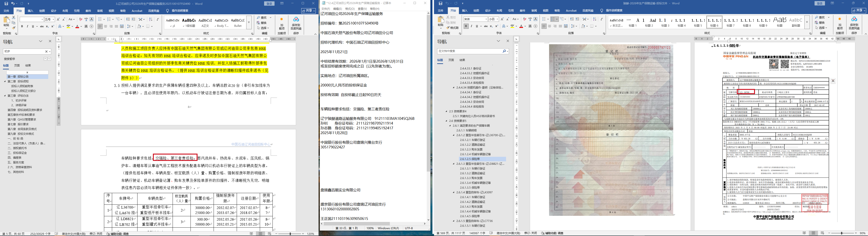Screen dimensions: 868x236
Task: Open the 视图 tab in right Word
Action: (x=545, y=11)
